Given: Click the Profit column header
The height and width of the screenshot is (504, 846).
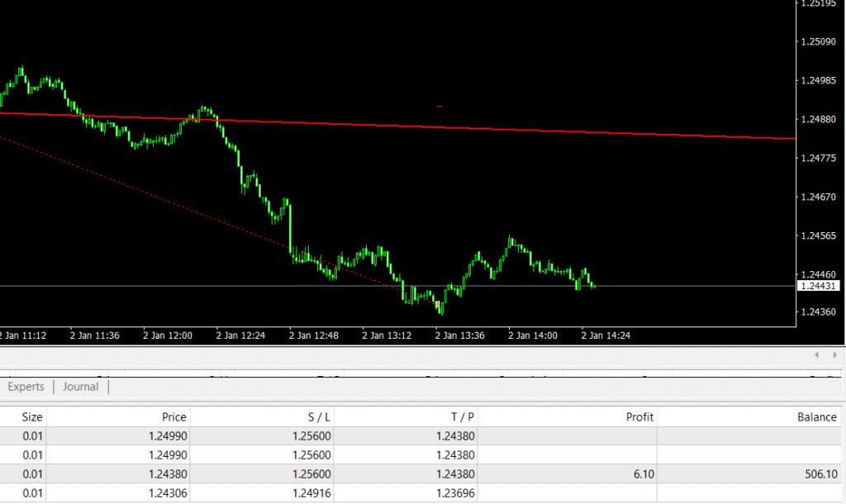Looking at the screenshot, I should [639, 417].
